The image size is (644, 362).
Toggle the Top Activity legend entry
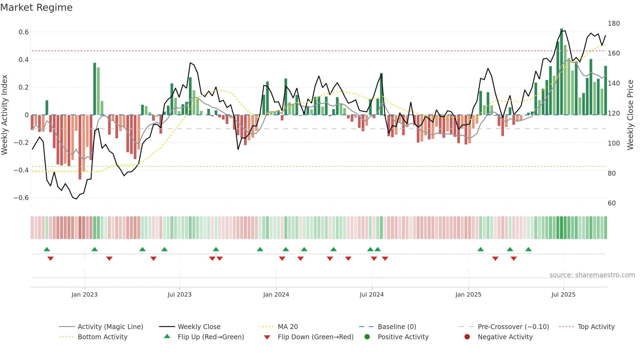click(x=587, y=327)
